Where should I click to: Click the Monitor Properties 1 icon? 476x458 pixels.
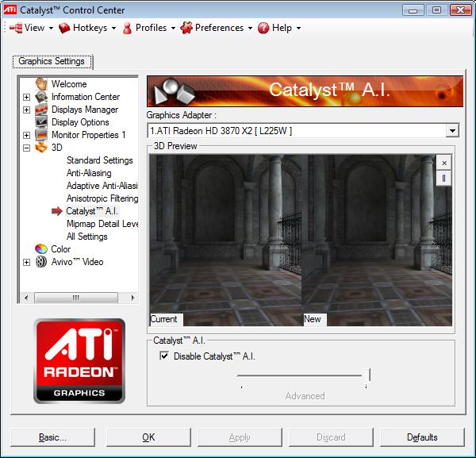41,135
